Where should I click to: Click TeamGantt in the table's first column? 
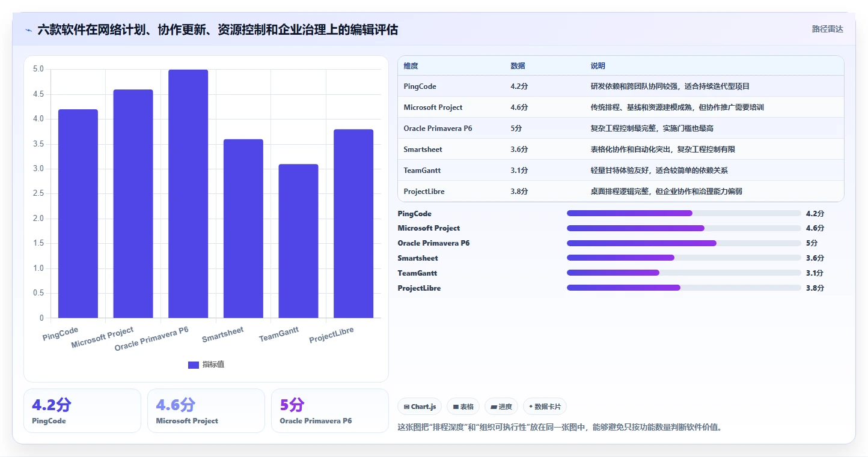click(x=422, y=171)
